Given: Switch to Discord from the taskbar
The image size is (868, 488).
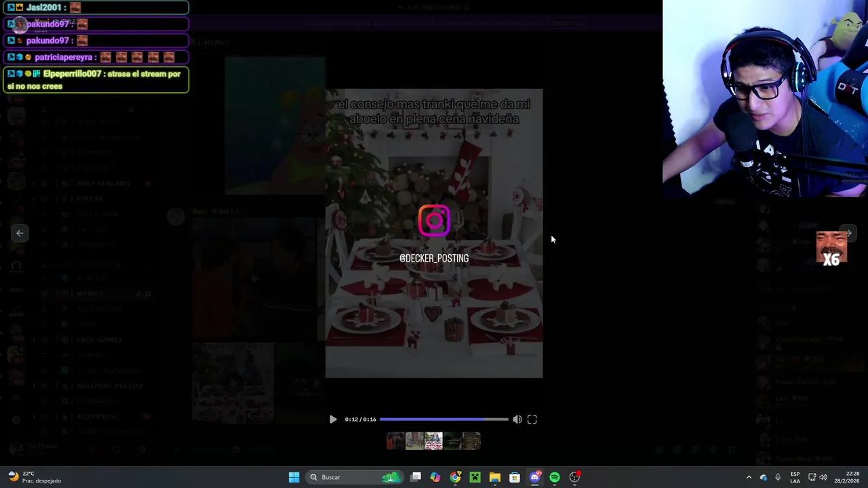Looking at the screenshot, I should tap(534, 477).
